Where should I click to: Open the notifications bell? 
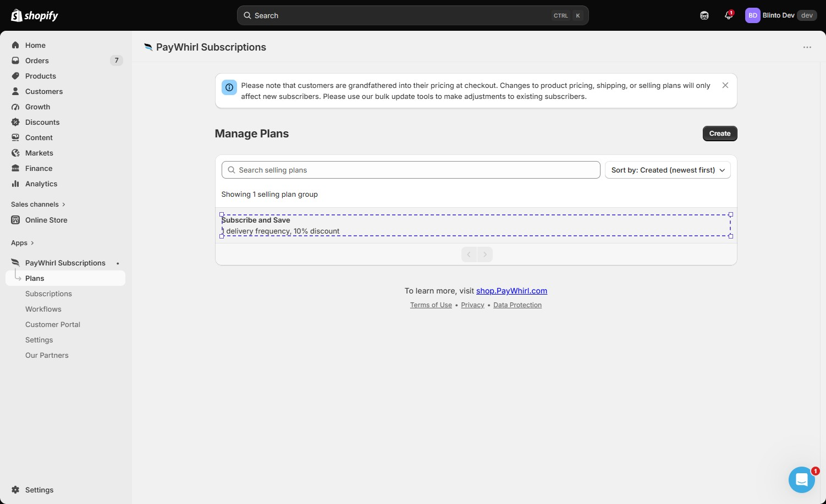coord(729,15)
